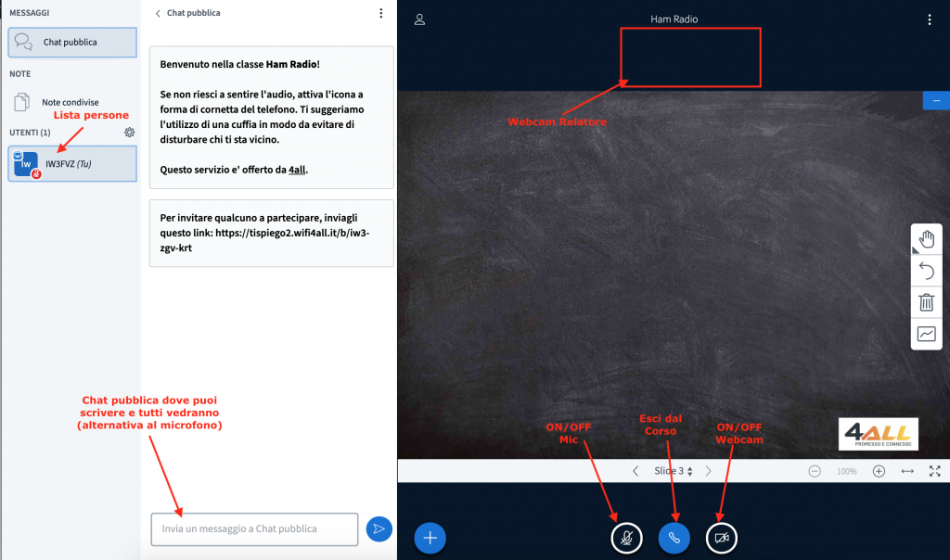Toggle the user list with the person icon
The height and width of the screenshot is (560, 950).
(419, 19)
